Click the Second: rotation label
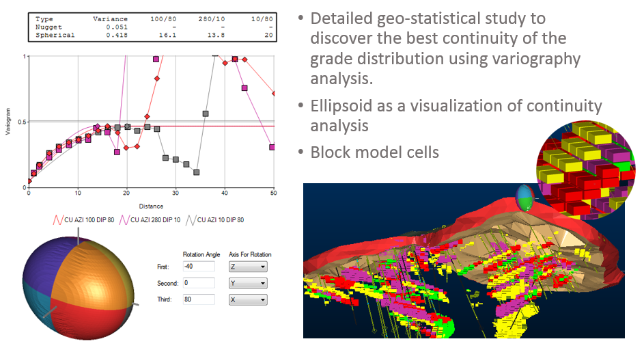The height and width of the screenshot is (350, 644). (167, 284)
